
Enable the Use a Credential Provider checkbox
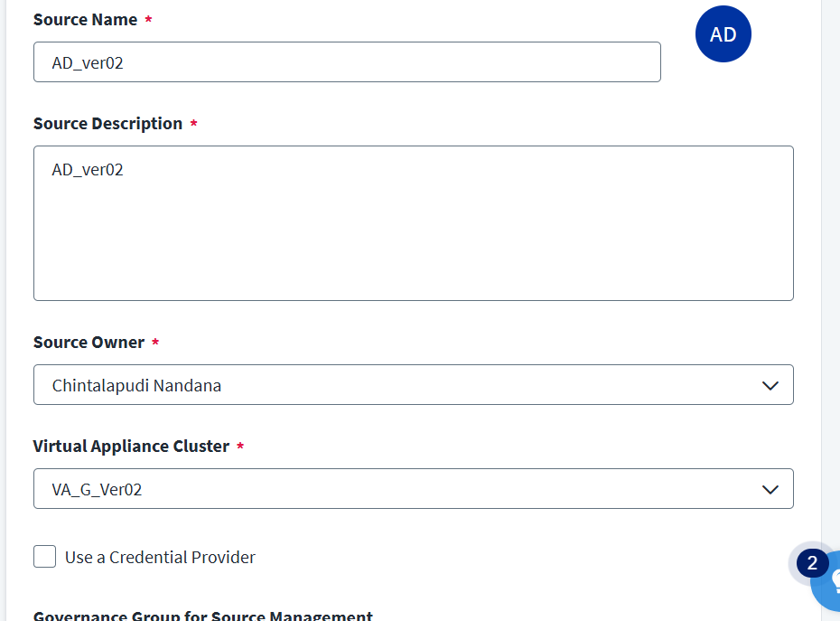point(45,557)
